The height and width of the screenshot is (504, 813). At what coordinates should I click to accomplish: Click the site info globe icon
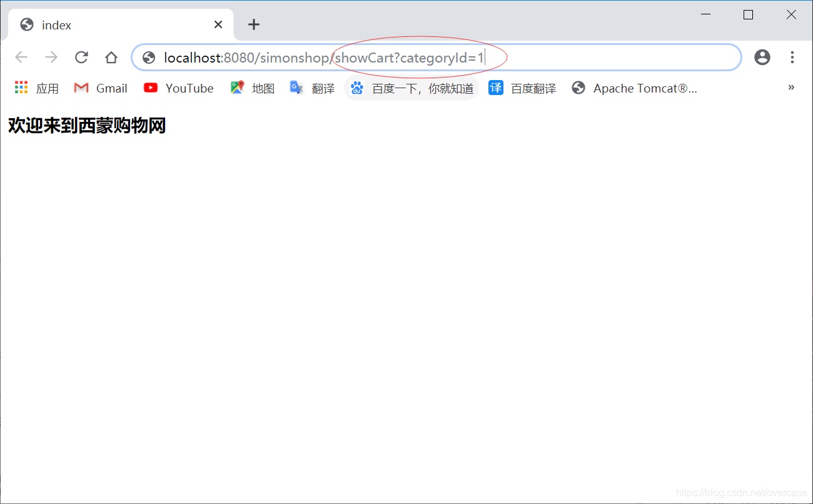(x=149, y=58)
